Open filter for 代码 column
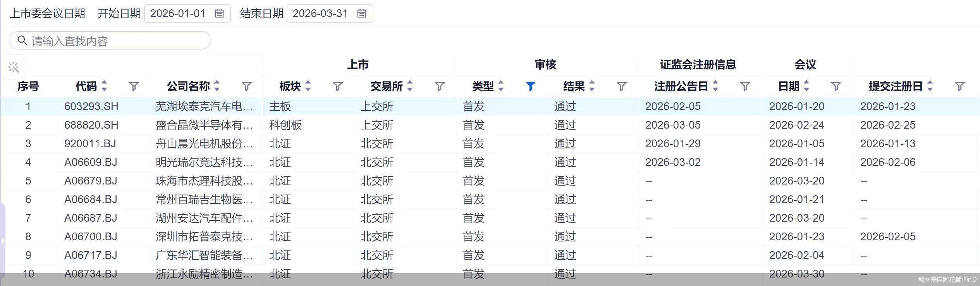This screenshot has height=286, width=980. pos(134,86)
